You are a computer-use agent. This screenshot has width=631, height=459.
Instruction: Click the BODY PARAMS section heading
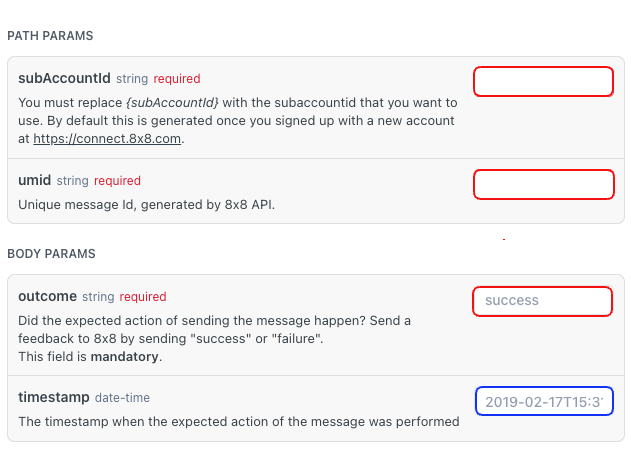click(51, 254)
